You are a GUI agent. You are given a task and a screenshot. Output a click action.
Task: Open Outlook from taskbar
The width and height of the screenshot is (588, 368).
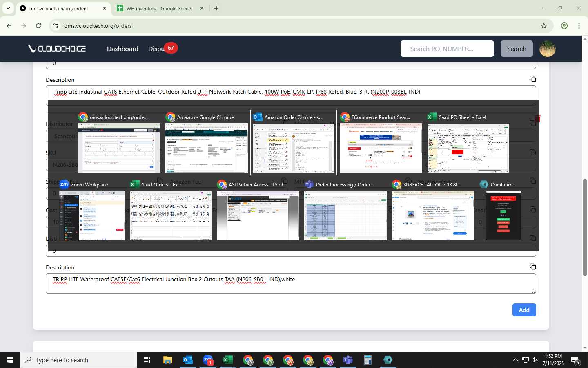[x=188, y=360]
